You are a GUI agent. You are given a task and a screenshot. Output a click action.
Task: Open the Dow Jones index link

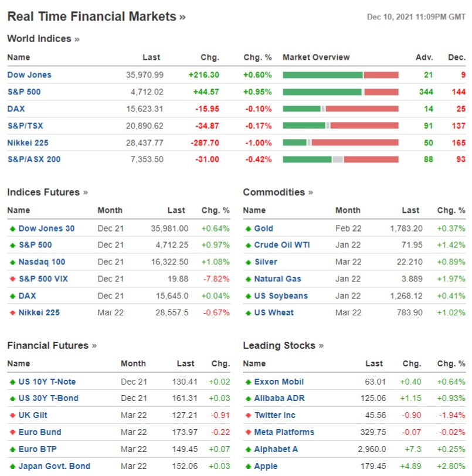point(29,75)
